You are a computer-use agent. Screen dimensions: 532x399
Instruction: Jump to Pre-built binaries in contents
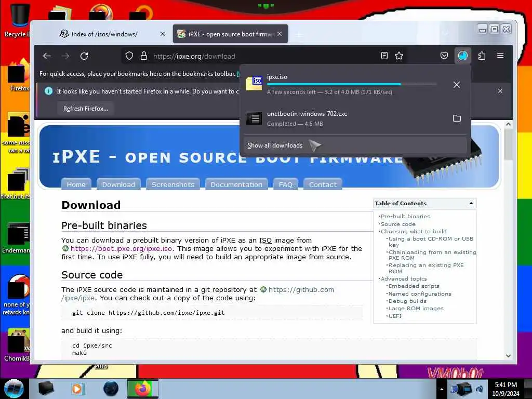coord(405,216)
